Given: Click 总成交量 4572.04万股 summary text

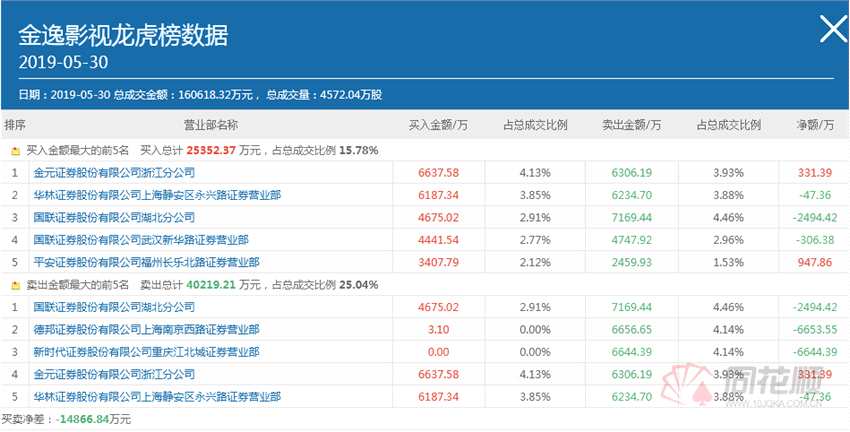Looking at the screenshot, I should [324, 95].
